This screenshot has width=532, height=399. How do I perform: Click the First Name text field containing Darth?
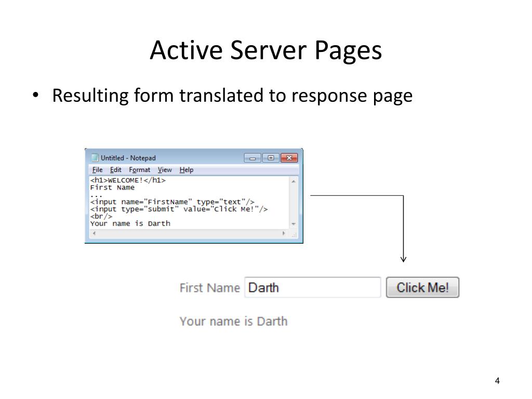coord(312,287)
